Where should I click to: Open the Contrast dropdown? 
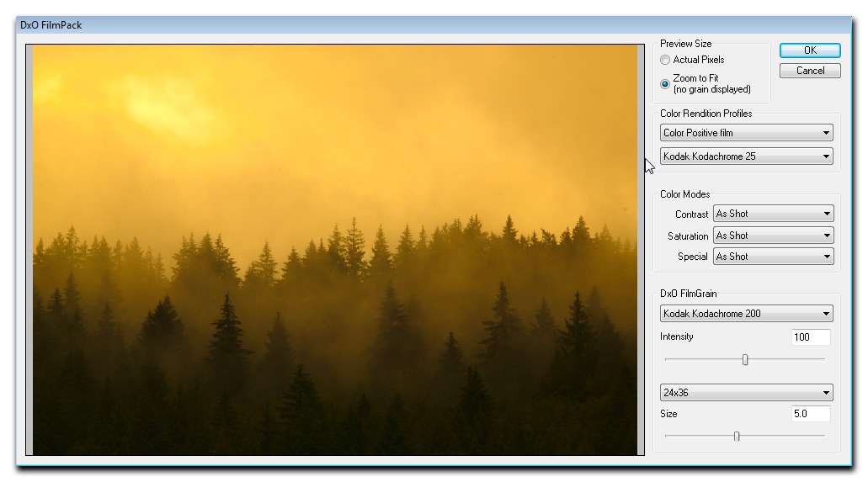click(x=774, y=214)
